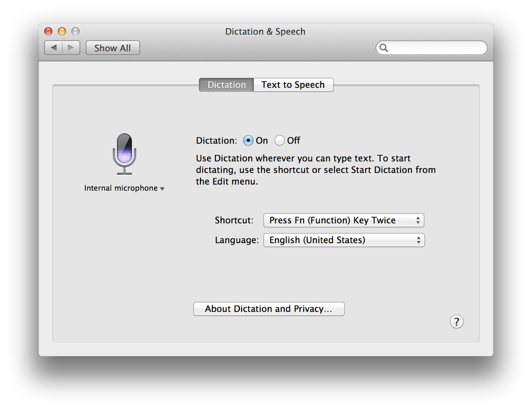
Task: Click the microphone icon
Action: click(x=124, y=154)
